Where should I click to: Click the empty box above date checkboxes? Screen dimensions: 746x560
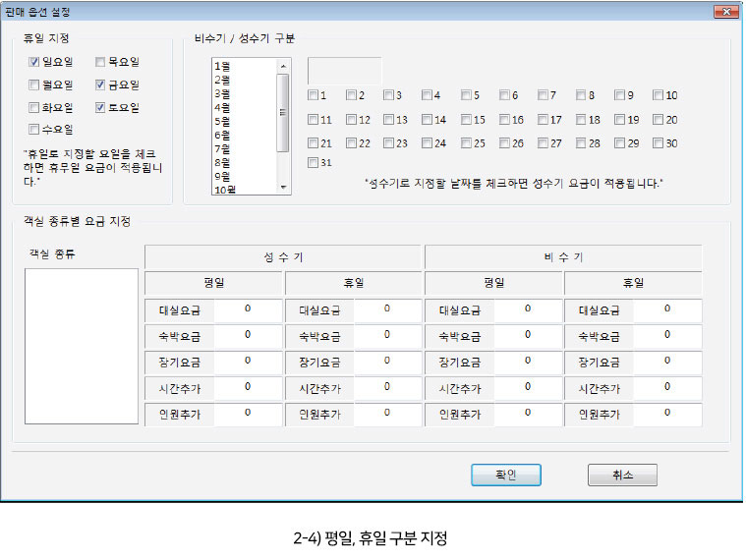pos(344,72)
